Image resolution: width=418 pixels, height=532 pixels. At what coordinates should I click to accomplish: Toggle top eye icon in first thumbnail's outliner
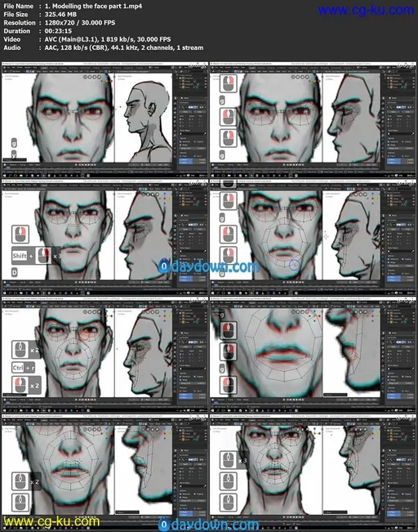[x=206, y=78]
